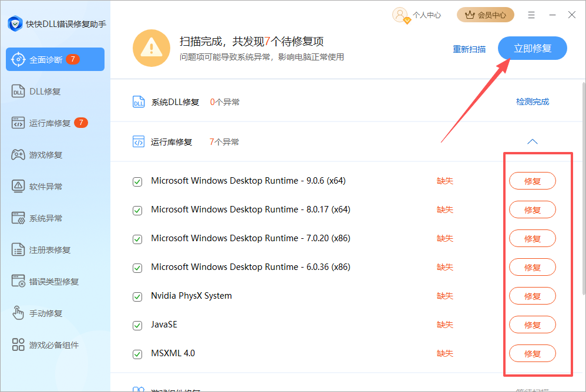This screenshot has width=586, height=392.
Task: Collapse the 运行库修复 section chevron
Action: (x=532, y=142)
